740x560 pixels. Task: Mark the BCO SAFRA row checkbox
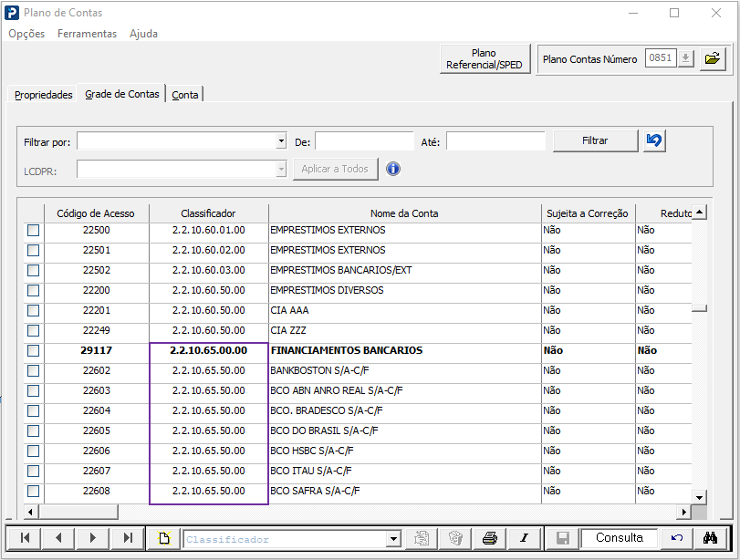click(x=33, y=491)
